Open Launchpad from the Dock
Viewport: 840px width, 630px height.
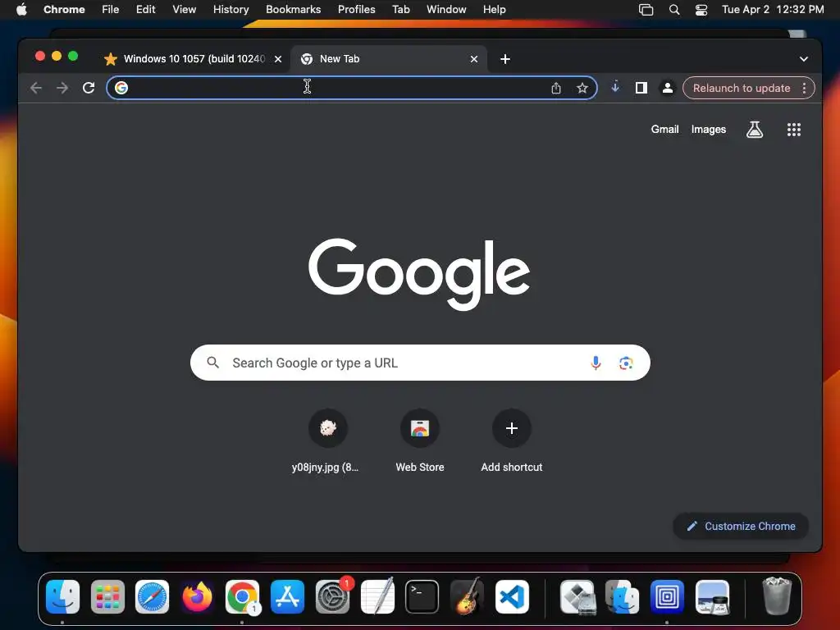click(107, 597)
